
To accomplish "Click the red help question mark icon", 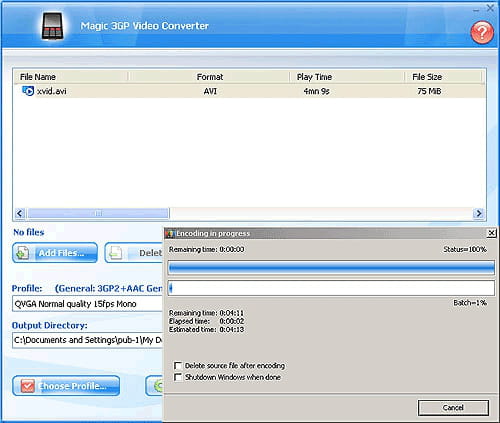I will point(482,32).
